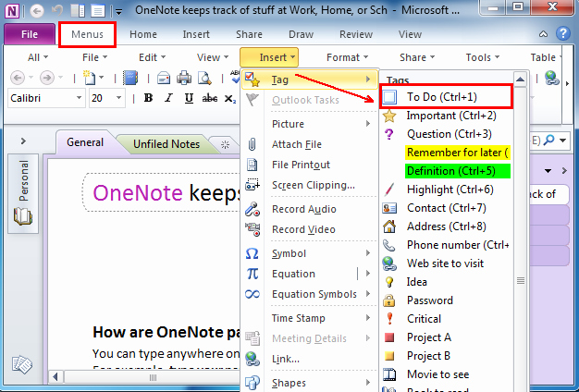The height and width of the screenshot is (392, 579).
Task: Open the classic File menu dropdown
Action: [x=94, y=57]
